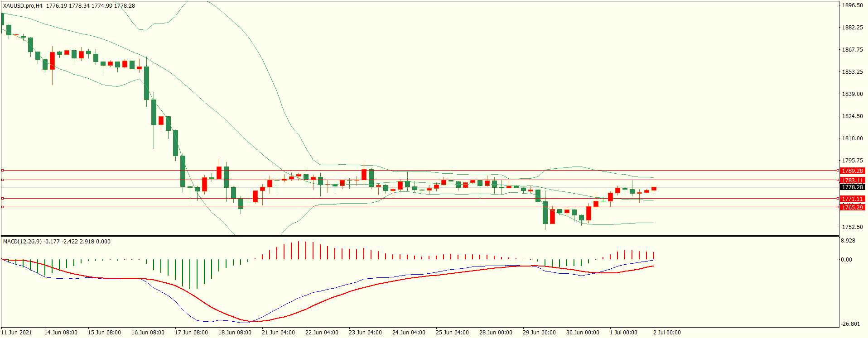Click the 1824.50 price axis value
Screen dimensions: 868x338
pyautogui.click(x=852, y=116)
